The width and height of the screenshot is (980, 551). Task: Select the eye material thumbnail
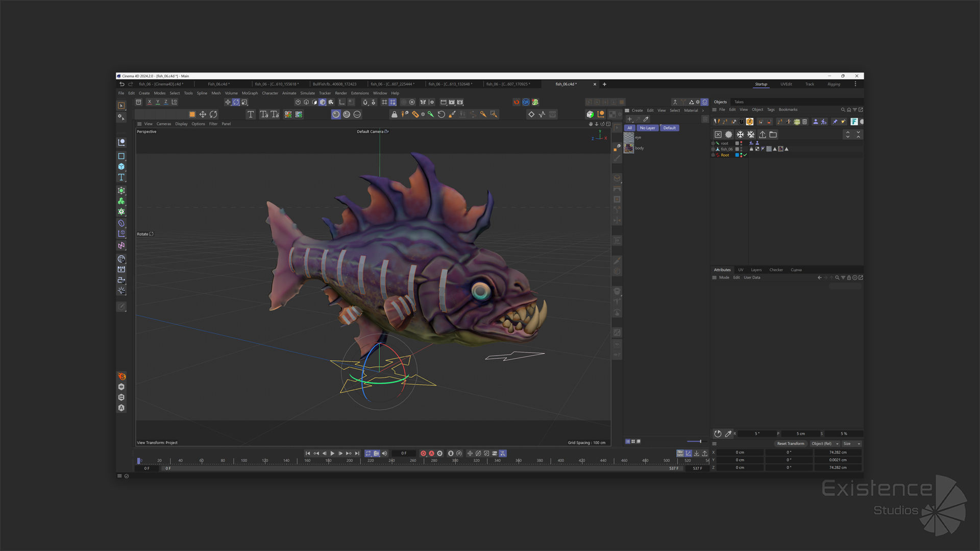point(629,137)
